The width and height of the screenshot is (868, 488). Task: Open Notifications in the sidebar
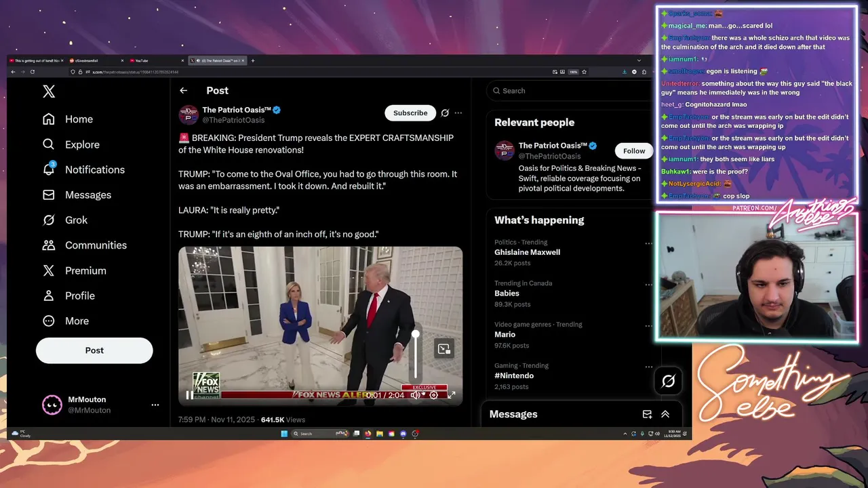pyautogui.click(x=83, y=169)
